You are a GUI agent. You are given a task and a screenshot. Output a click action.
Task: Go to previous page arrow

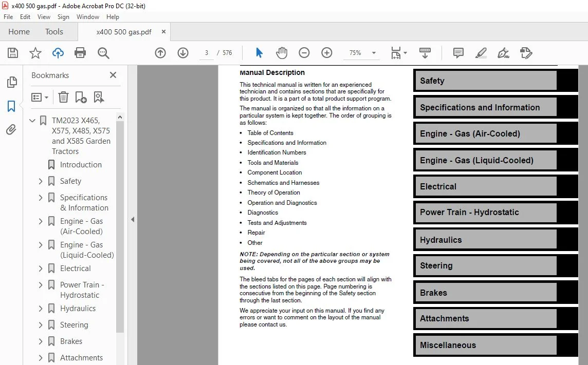tap(160, 53)
